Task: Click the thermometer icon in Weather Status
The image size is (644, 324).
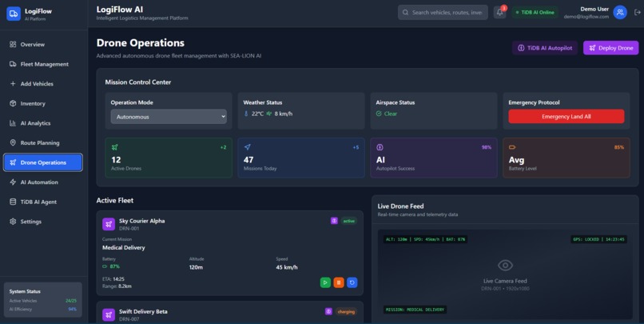Action: 246,114
